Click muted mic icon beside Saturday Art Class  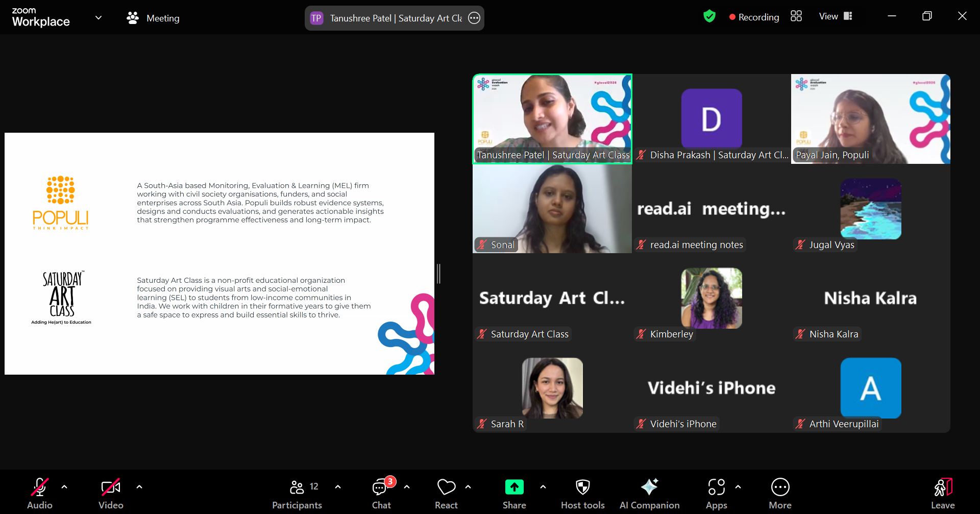point(482,334)
